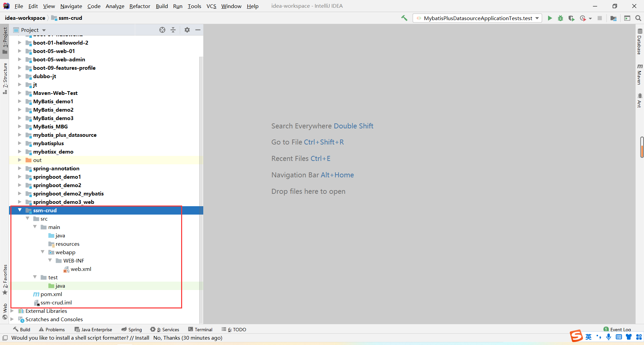Open the profiler run options dropdown arrow
The image size is (644, 345).
click(x=590, y=18)
